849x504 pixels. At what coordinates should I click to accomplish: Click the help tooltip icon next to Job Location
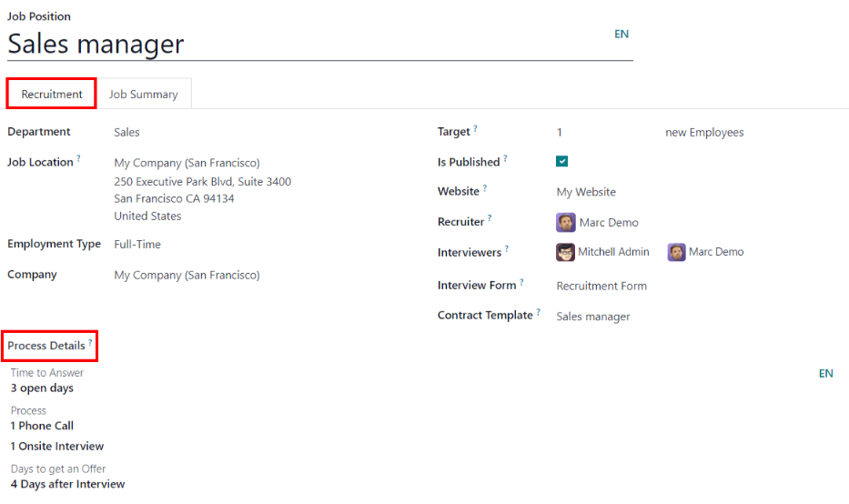[79, 159]
